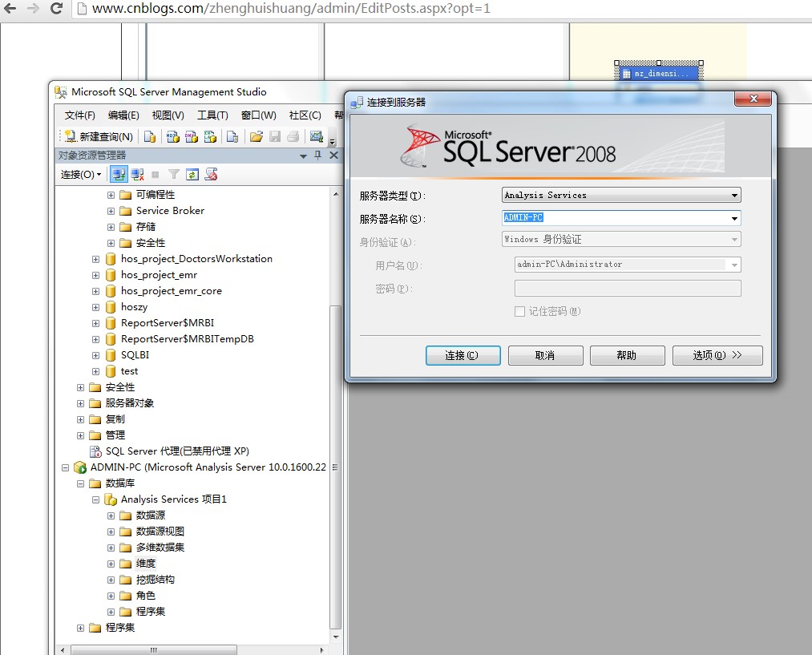The image size is (812, 655).
Task: Click the MDX query icon
Action: click(x=173, y=137)
